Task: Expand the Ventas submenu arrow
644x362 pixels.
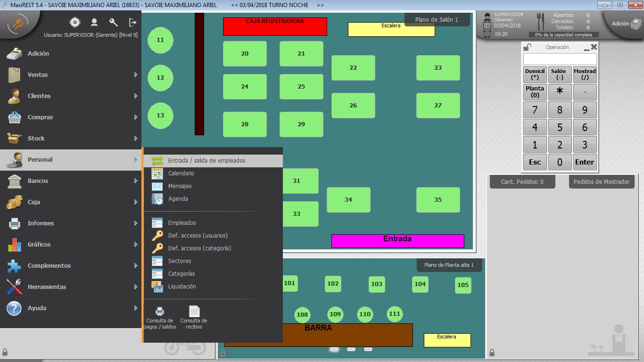Action: point(136,75)
